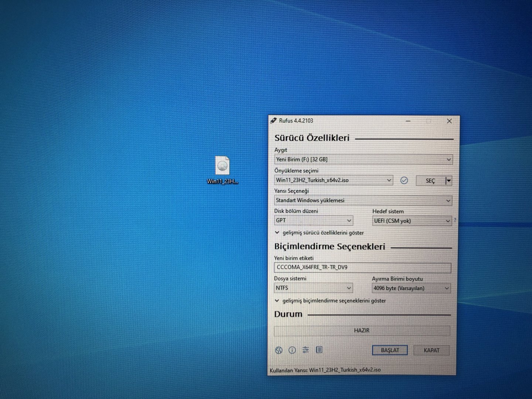Open the Hedef sistem UEFI dropdown

point(412,221)
